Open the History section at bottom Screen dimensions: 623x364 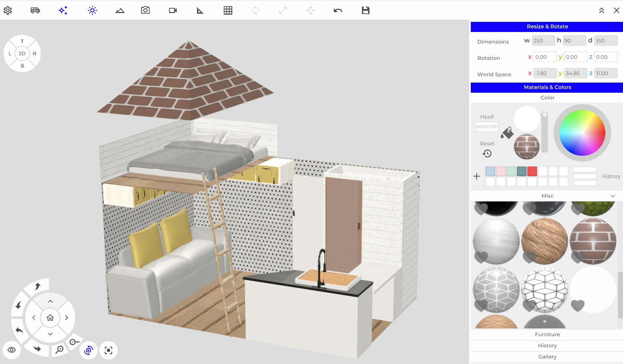547,345
